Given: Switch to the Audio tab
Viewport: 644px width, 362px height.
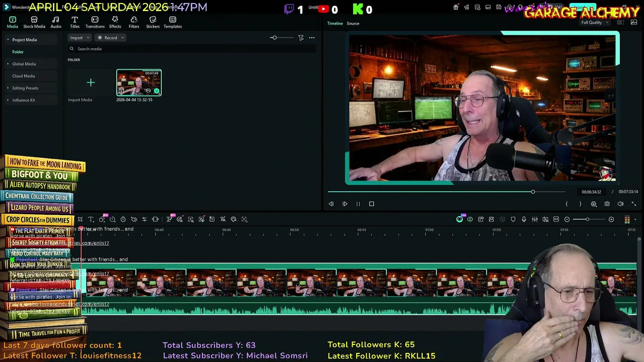Looking at the screenshot, I should [56, 22].
